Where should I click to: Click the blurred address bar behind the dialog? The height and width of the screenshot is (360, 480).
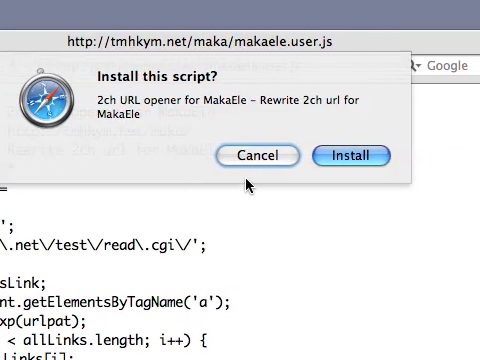coord(153,66)
